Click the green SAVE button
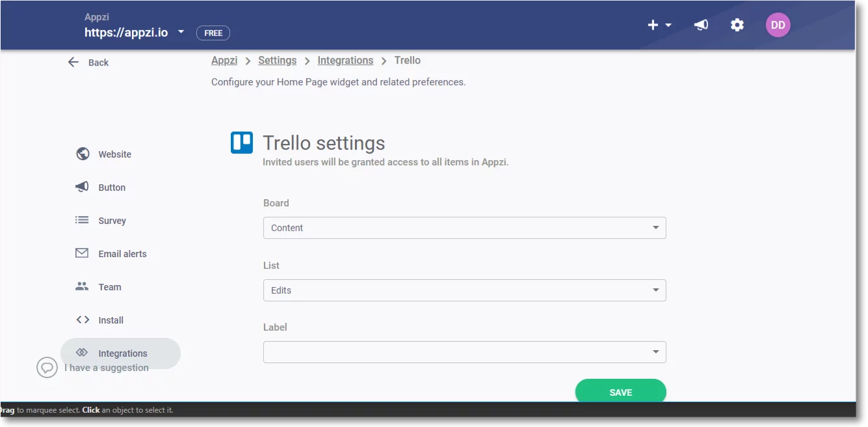868x427 pixels. coord(620,392)
